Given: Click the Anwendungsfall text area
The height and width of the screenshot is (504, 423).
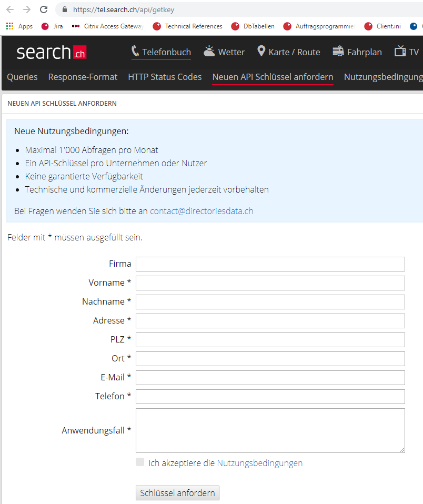Looking at the screenshot, I should pos(270,431).
